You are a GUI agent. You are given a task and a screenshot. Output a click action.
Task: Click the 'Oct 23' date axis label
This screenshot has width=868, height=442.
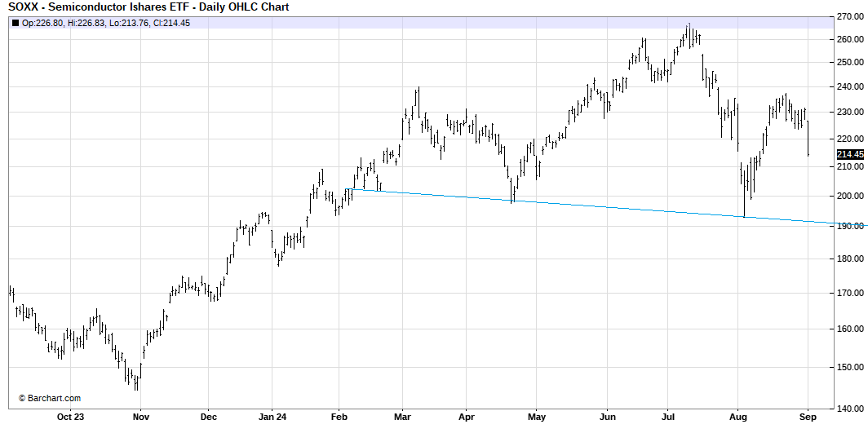point(71,417)
